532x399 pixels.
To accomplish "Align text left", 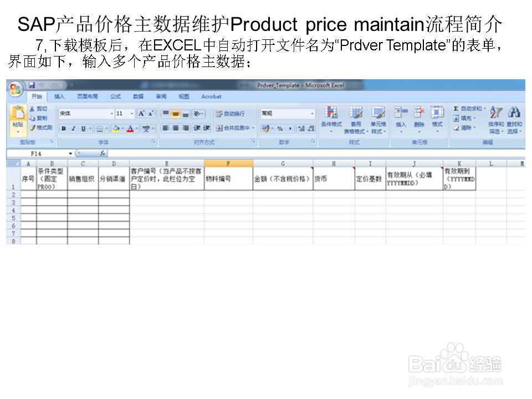I will 166,128.
